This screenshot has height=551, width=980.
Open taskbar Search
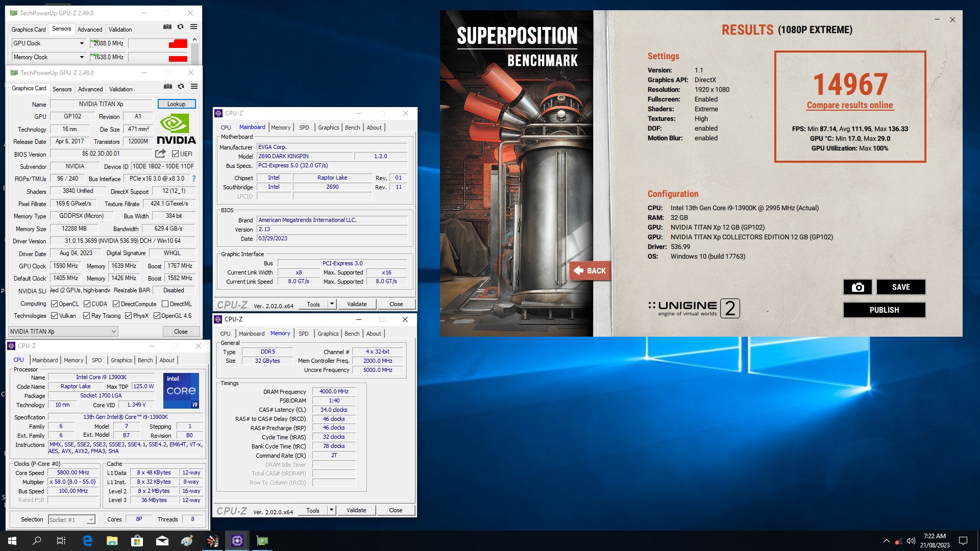pos(37,541)
